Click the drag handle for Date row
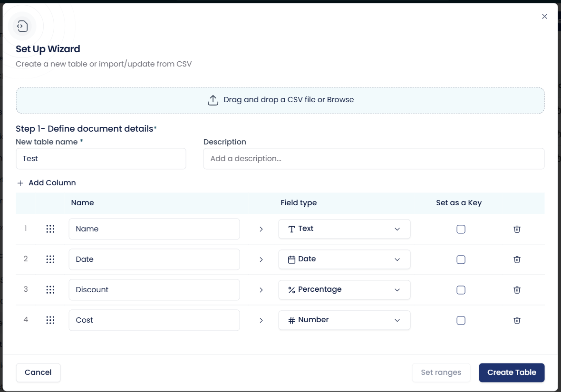561x392 pixels. (50, 259)
